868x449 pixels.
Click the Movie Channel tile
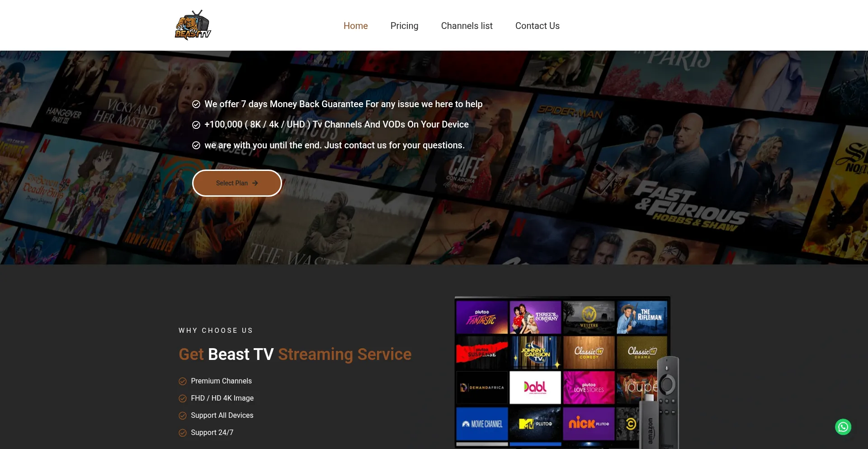tap(482, 424)
